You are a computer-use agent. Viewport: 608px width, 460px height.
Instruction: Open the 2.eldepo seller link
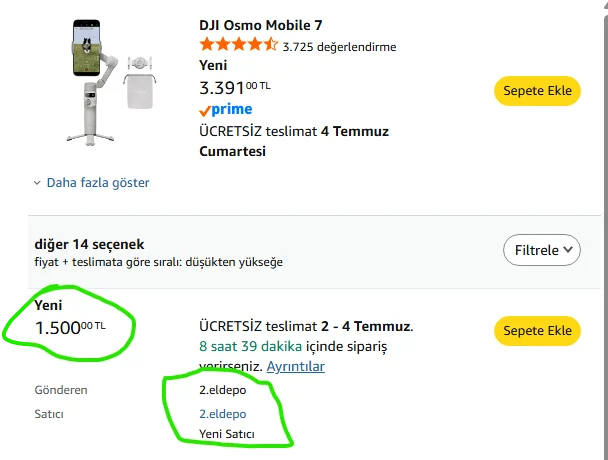tap(223, 414)
